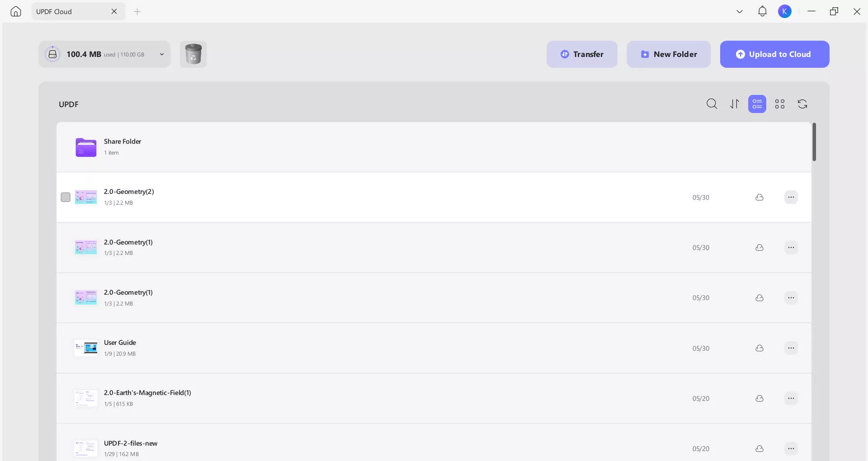Click cloud status icon for User Guide

[759, 348]
